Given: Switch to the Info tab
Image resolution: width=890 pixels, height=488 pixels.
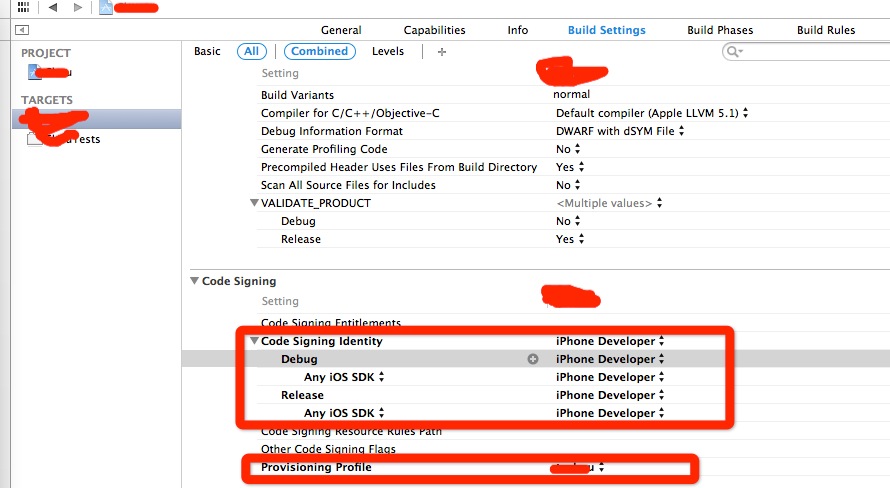Looking at the screenshot, I should pos(518,30).
